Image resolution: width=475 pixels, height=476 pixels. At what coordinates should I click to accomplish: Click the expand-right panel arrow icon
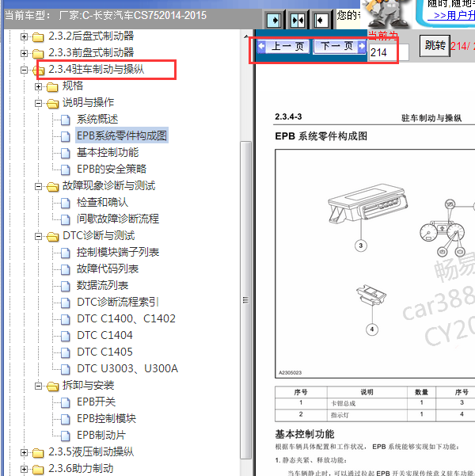274,21
